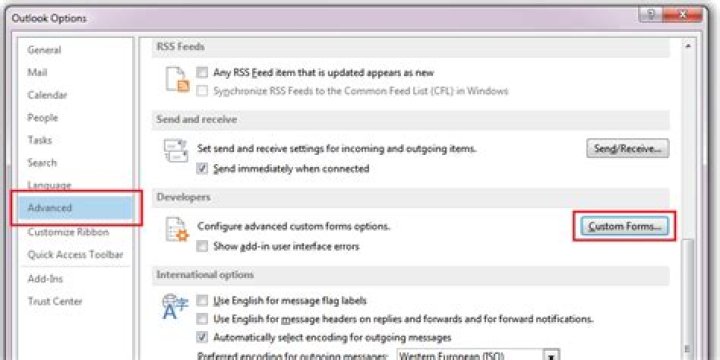The image size is (720, 360).
Task: Click the International options globe icon
Action: tap(175, 307)
